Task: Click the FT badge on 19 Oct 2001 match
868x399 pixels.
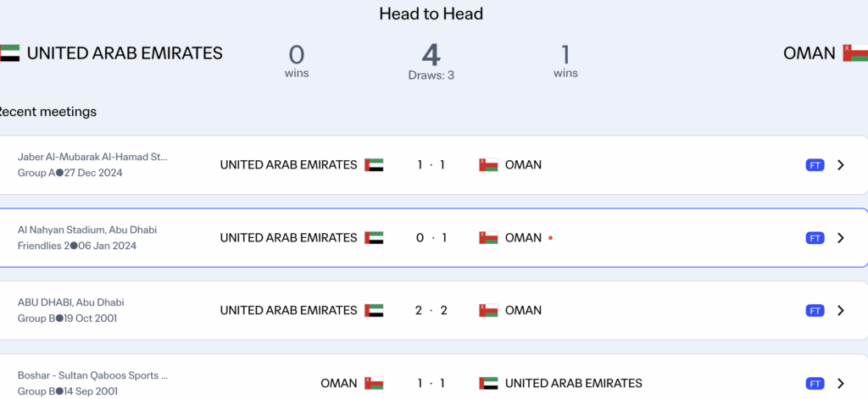Action: (x=815, y=311)
